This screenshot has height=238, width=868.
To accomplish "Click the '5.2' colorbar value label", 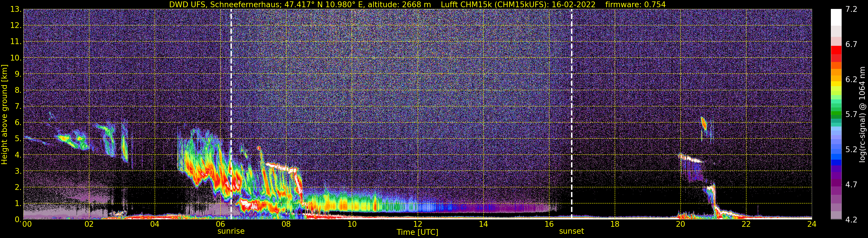I will (x=852, y=149).
